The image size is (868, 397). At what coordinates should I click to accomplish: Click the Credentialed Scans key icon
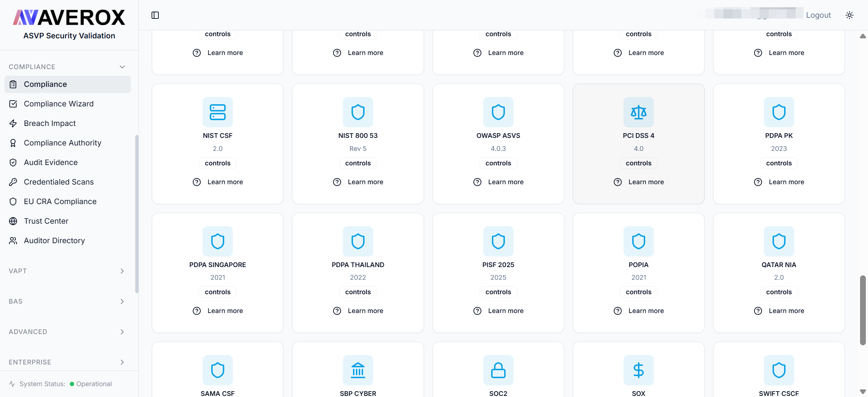13,182
